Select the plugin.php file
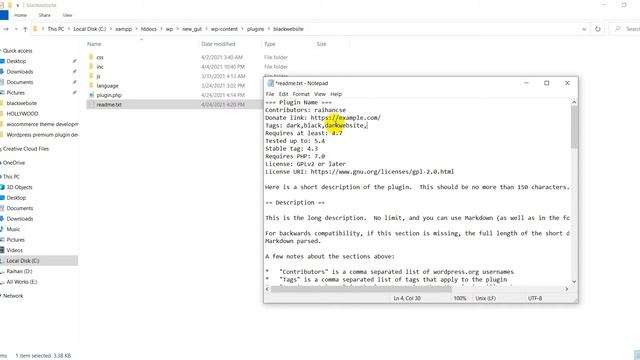 109,95
